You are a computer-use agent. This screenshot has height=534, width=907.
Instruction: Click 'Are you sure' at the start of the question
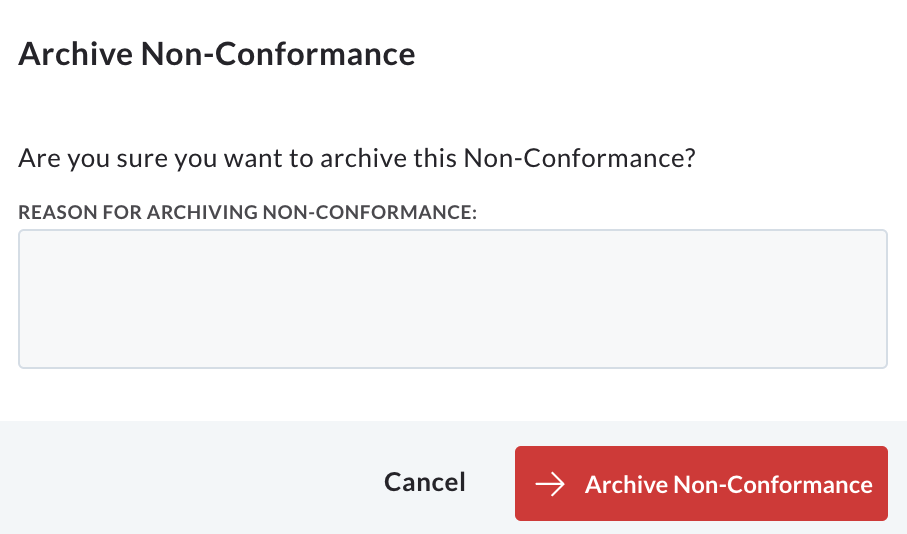coord(93,158)
